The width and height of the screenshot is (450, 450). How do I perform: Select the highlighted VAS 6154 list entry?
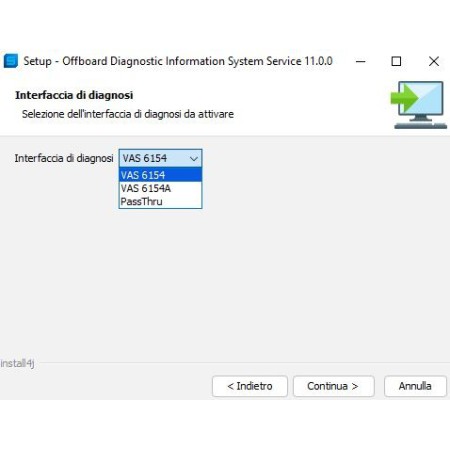pyautogui.click(x=160, y=175)
